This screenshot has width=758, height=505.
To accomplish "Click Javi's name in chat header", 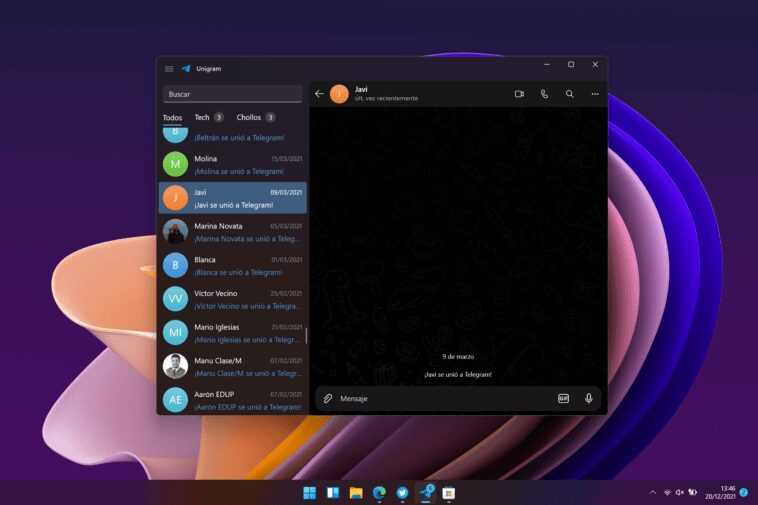I will click(361, 89).
